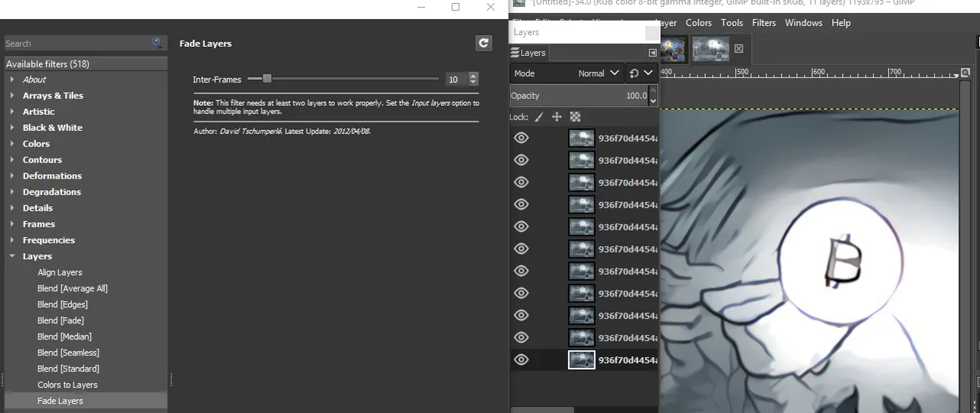
Task: Select the Layers dock tab
Action: coord(528,53)
